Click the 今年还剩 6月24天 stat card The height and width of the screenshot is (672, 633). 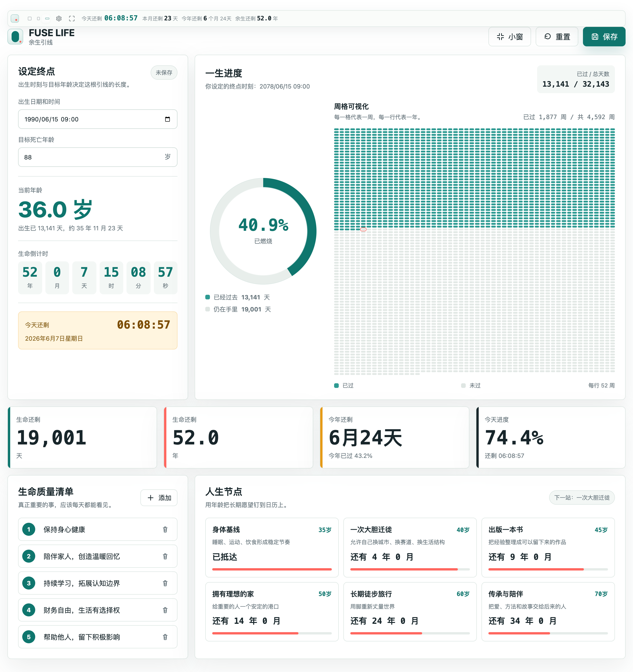point(395,437)
